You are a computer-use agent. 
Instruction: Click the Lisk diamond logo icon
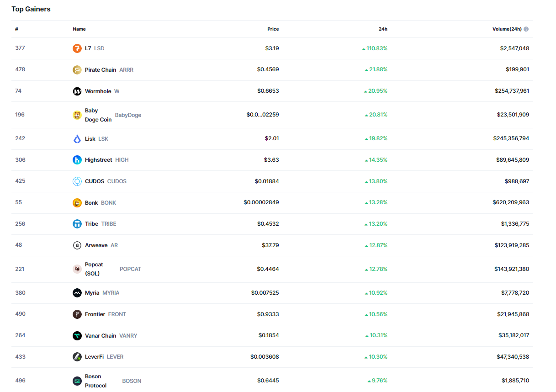pos(77,139)
